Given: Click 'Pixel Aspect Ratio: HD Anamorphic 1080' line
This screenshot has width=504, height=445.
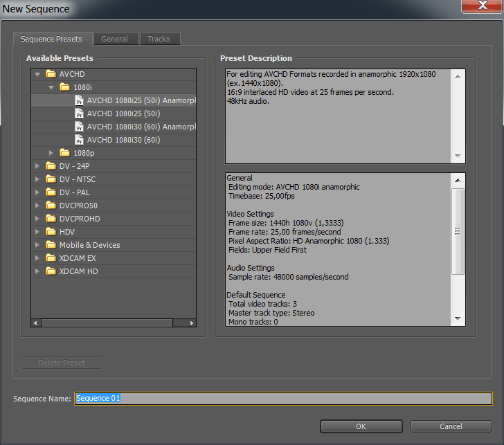Looking at the screenshot, I should tap(309, 241).
